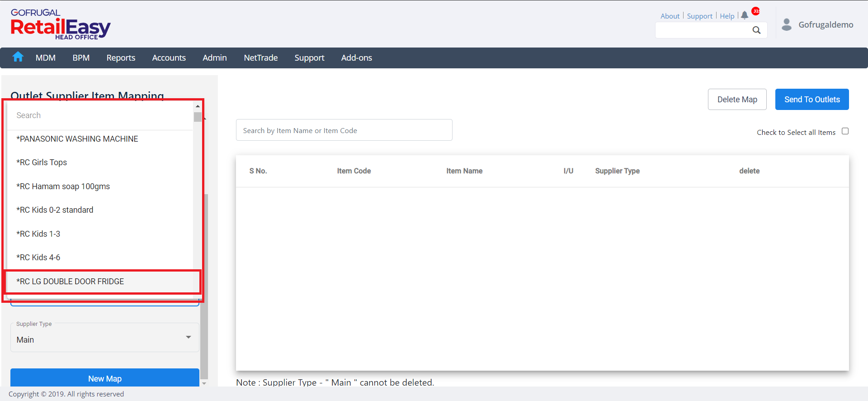Click the Item Code column header

pyautogui.click(x=354, y=171)
